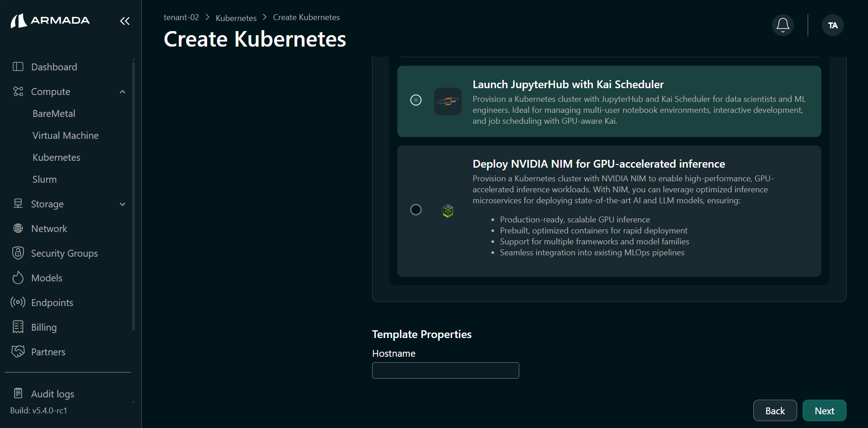This screenshot has height=428, width=868.
Task: Click the Storage label in the sidebar
Action: coord(48,204)
